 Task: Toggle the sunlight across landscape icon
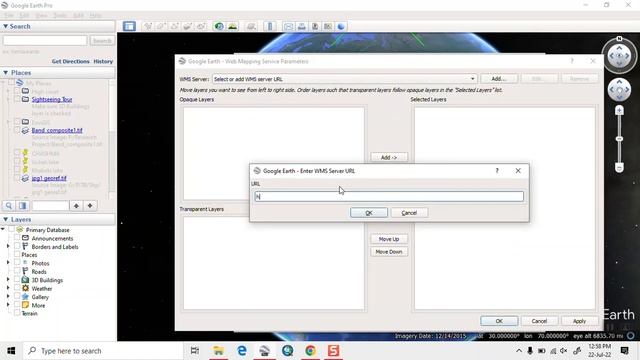[233, 27]
